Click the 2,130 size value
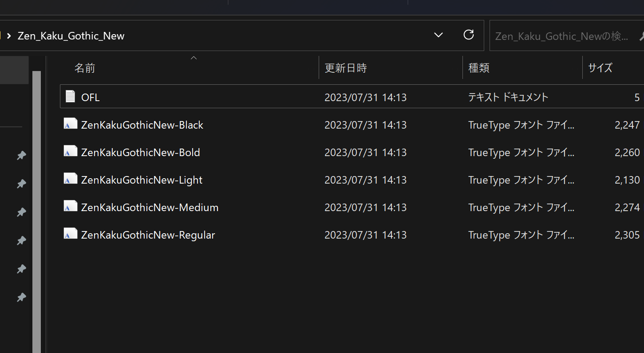Image resolution: width=644 pixels, height=353 pixels. pyautogui.click(x=627, y=180)
